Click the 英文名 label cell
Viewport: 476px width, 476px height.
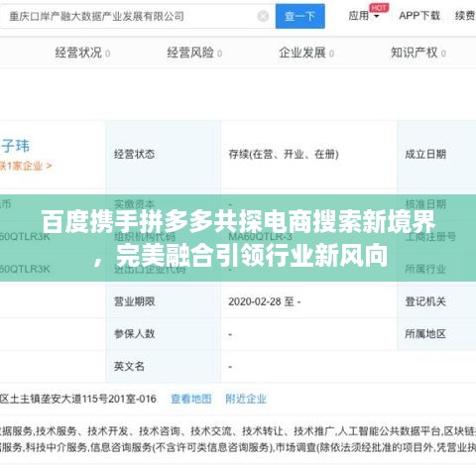point(164,366)
